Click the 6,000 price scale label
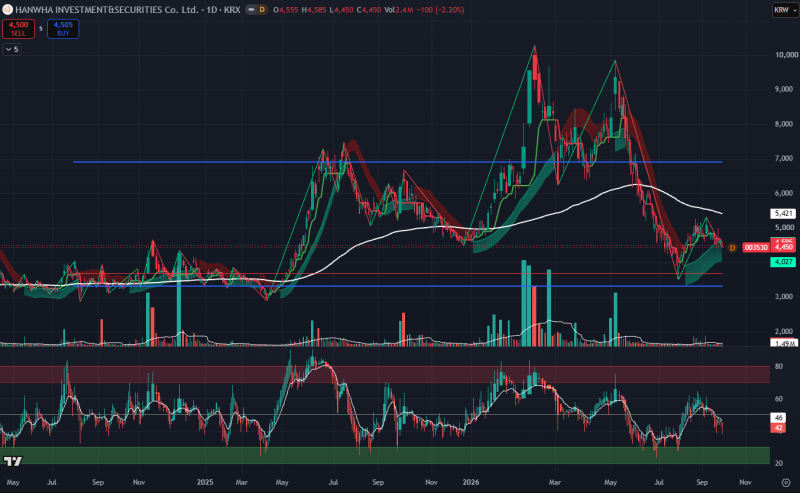 (784, 193)
